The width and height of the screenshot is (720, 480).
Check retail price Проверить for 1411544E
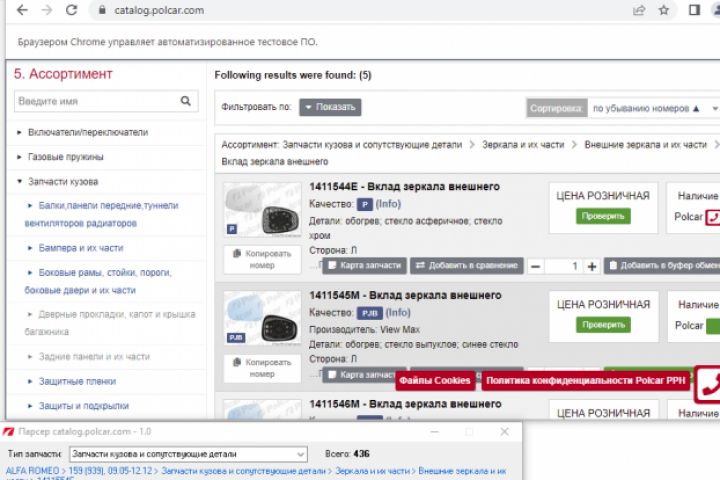[603, 216]
